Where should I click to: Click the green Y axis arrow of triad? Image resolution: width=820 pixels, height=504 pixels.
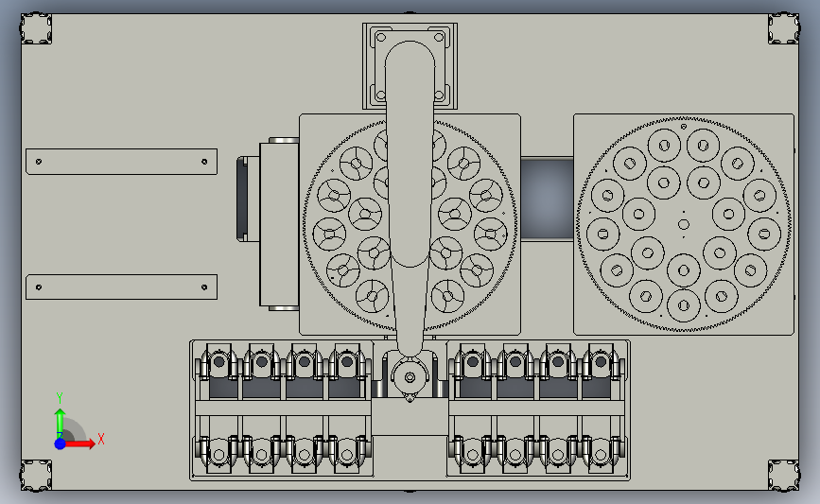(x=60, y=423)
